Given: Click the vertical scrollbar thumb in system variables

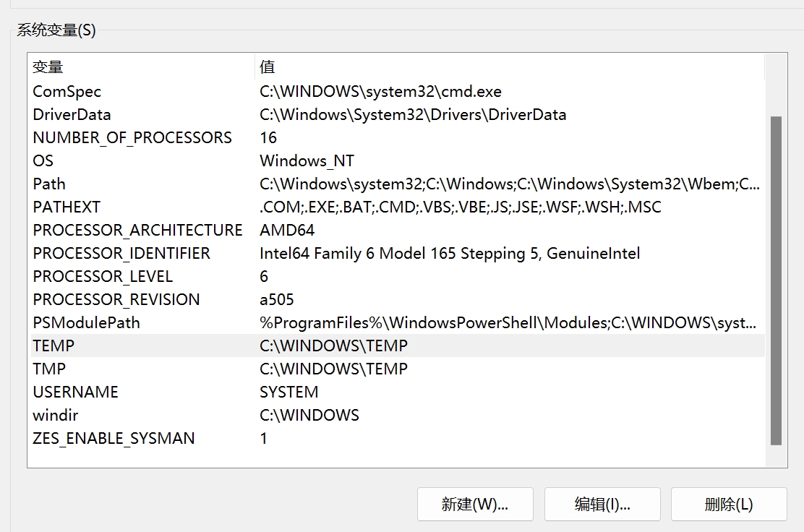Looking at the screenshot, I should pos(776,281).
